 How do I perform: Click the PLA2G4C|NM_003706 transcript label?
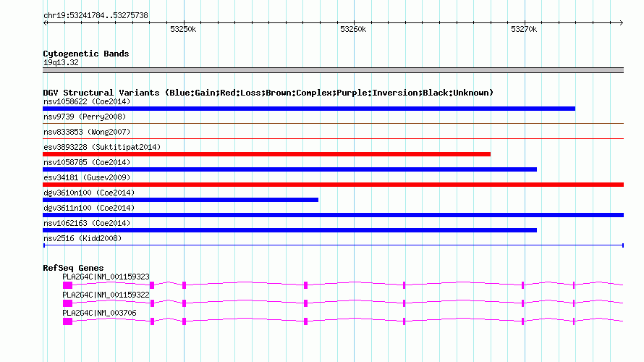(99, 313)
